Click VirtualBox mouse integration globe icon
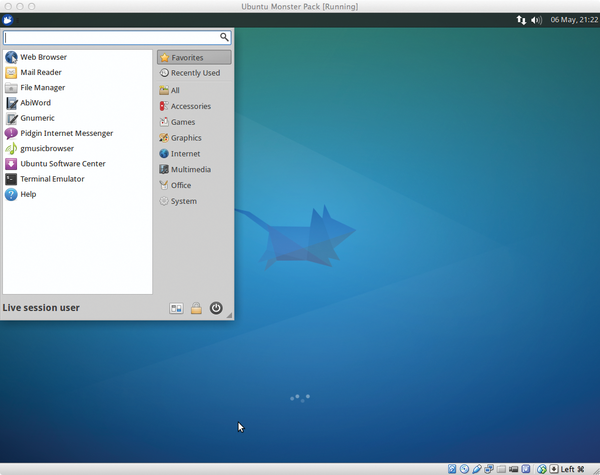The image size is (600, 475). 541,469
